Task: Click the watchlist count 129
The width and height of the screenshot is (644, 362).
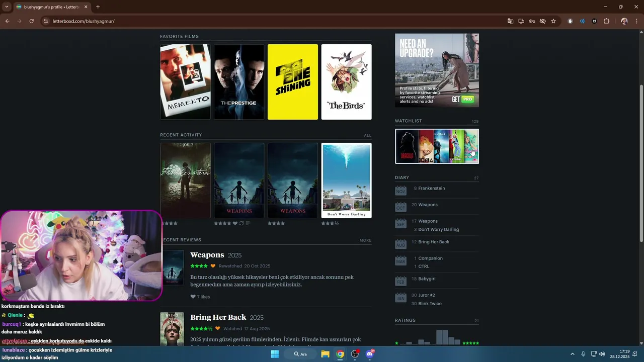Action: [475, 122]
